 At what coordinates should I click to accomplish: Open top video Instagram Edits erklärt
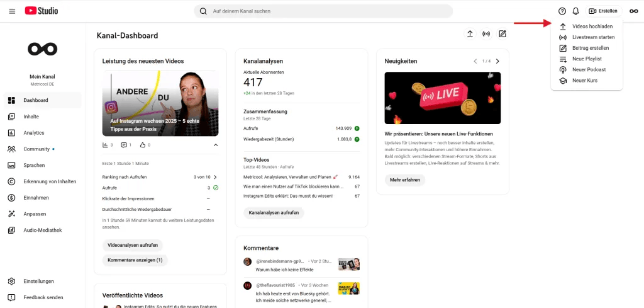coord(301,196)
